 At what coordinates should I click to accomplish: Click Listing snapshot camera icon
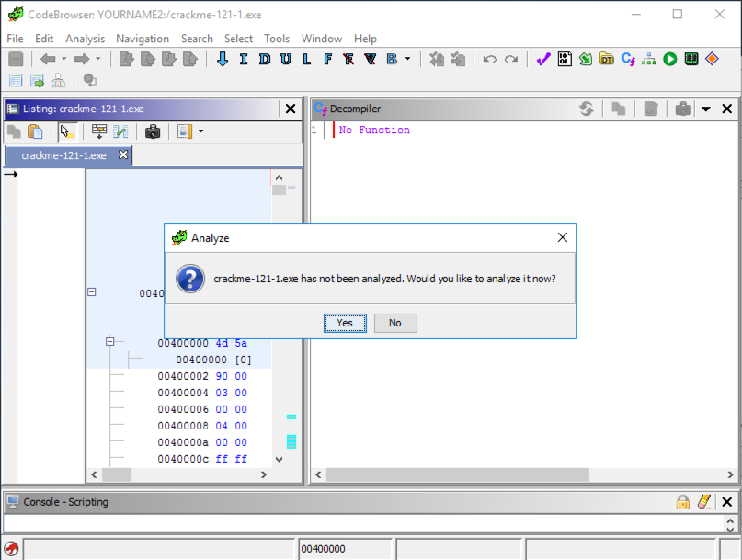[x=153, y=131]
